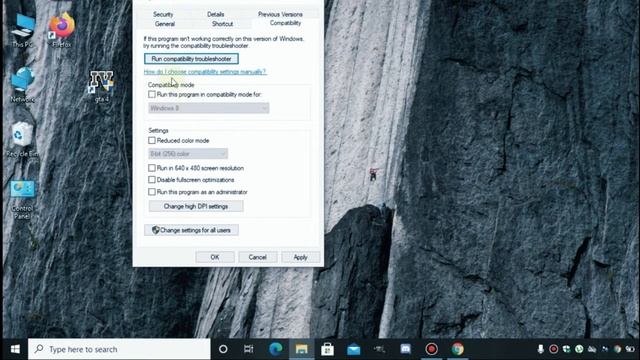This screenshot has width=640, height=360.
Task: Select the Compatibility tab
Action: 285,23
